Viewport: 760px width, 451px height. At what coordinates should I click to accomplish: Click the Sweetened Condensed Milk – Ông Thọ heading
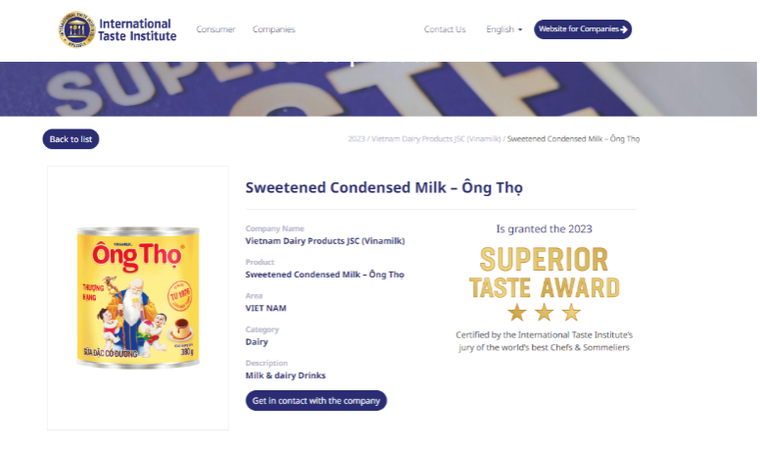384,187
